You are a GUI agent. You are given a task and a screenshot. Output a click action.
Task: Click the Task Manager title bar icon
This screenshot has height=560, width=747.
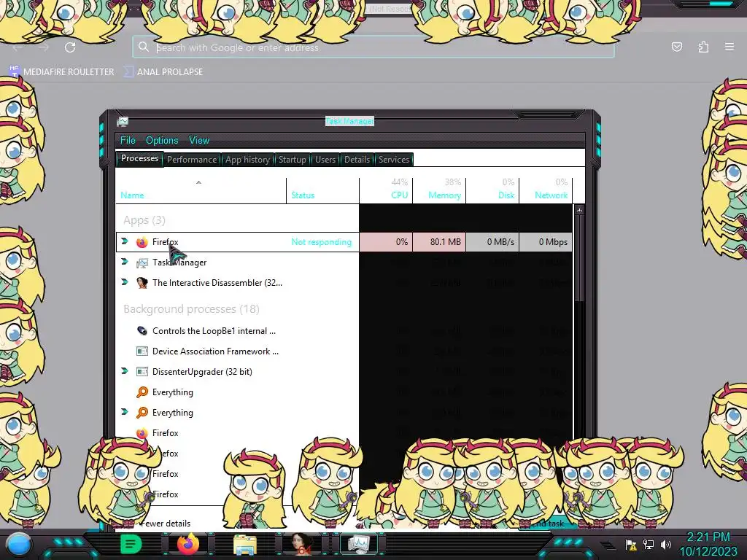coord(123,122)
